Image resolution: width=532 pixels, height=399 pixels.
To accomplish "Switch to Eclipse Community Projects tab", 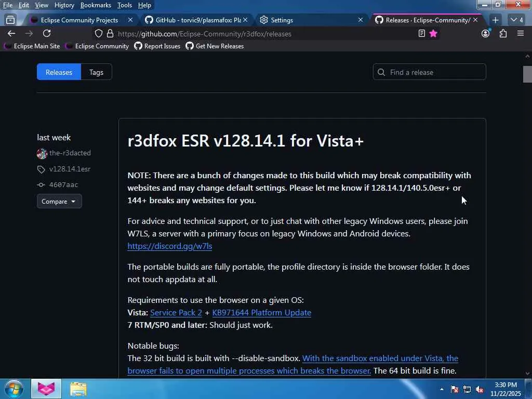I will 79,20.
